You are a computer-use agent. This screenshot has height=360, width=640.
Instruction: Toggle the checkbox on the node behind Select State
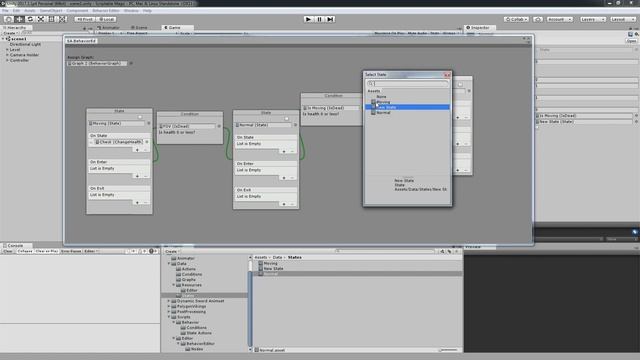click(x=460, y=84)
